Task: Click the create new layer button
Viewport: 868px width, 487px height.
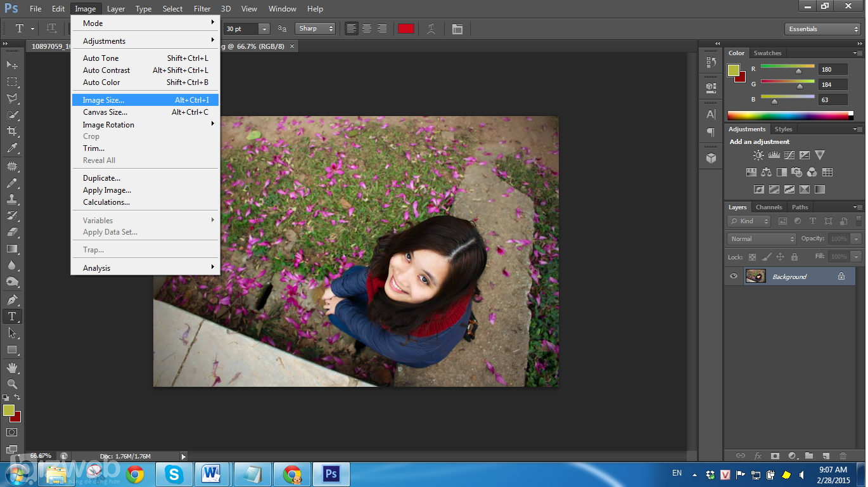Action: point(826,455)
